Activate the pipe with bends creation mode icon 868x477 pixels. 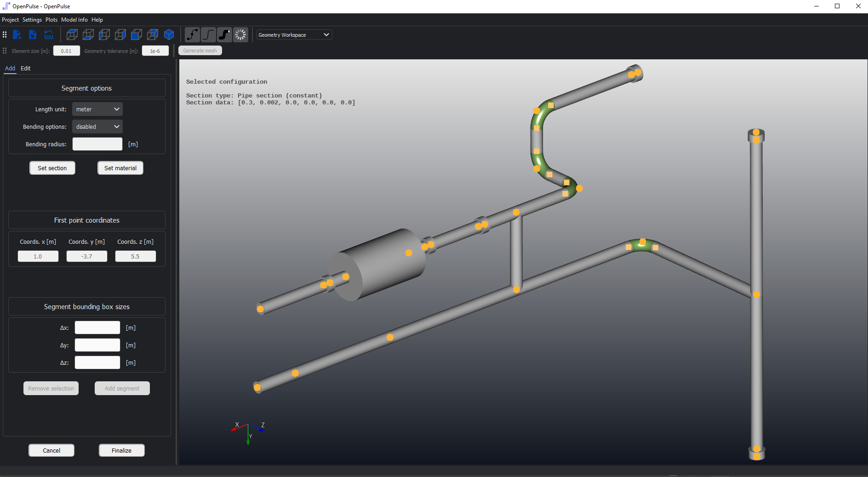[x=192, y=34]
